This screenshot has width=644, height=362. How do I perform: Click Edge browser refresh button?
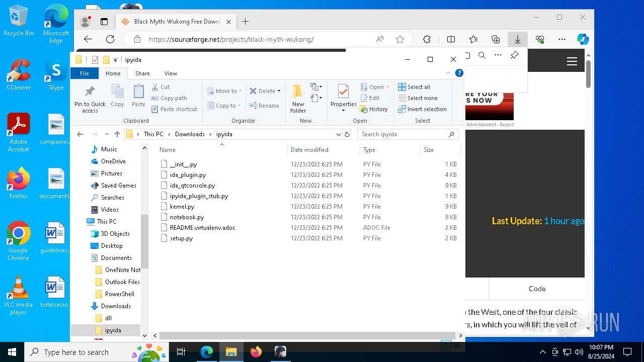[110, 39]
